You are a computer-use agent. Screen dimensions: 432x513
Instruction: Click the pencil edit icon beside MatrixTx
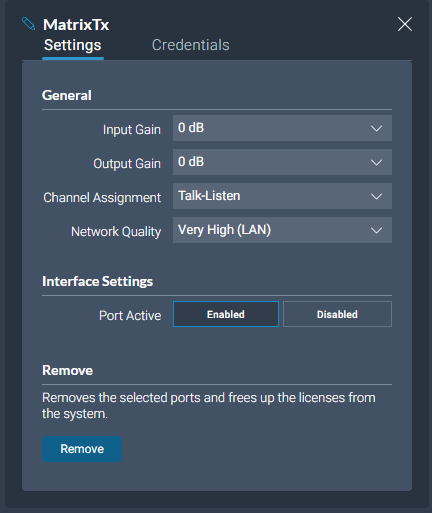[28, 24]
